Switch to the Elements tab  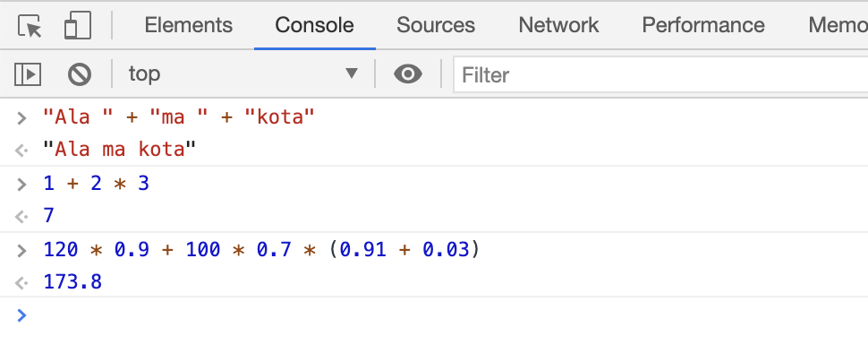tap(188, 26)
